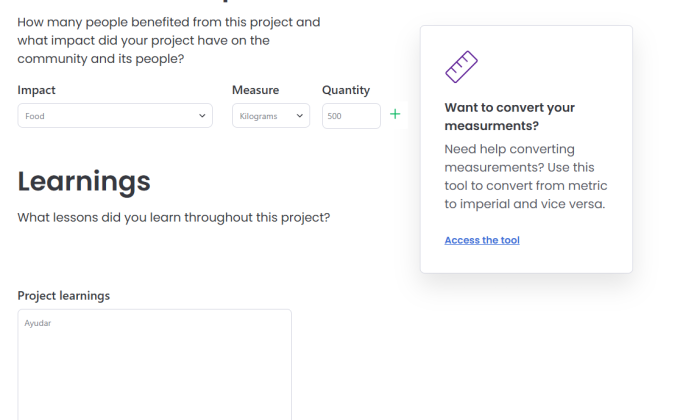Click the chevron arrow in the Measure dropdown

click(x=299, y=116)
